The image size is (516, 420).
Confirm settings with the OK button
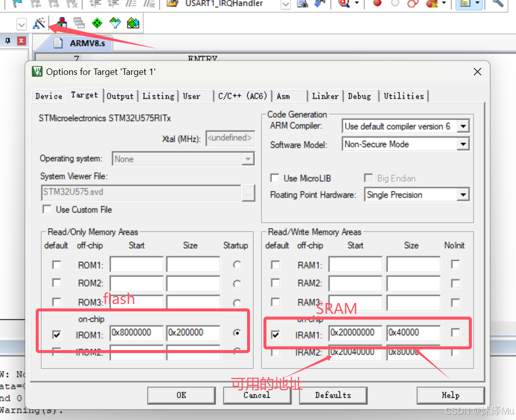[x=181, y=395]
